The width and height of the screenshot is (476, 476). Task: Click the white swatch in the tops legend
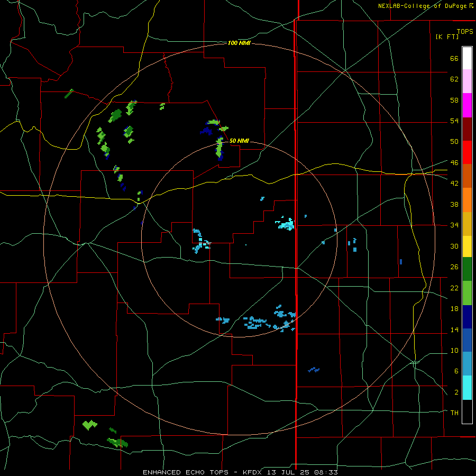467,58
